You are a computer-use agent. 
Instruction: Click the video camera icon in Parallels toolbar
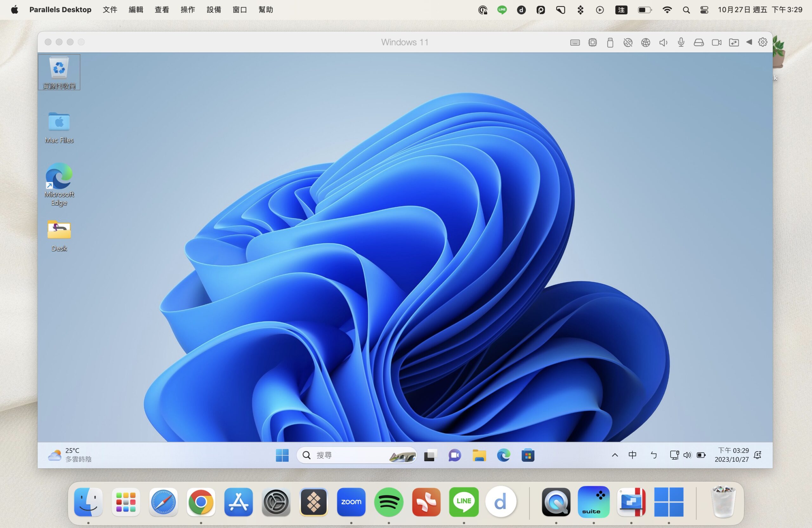(x=717, y=42)
